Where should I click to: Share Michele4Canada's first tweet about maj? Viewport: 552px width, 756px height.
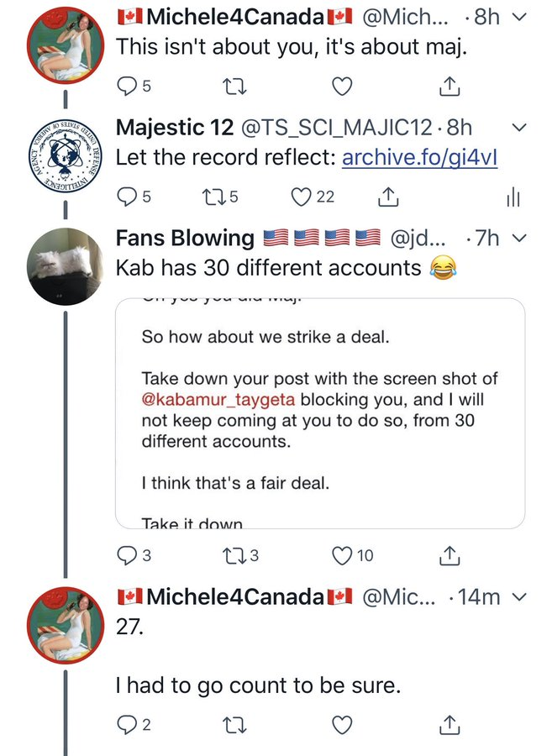click(449, 86)
